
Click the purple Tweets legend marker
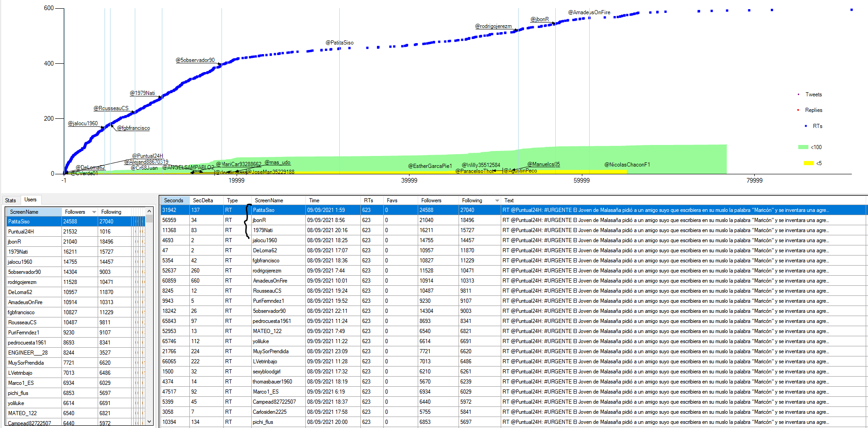pos(799,94)
